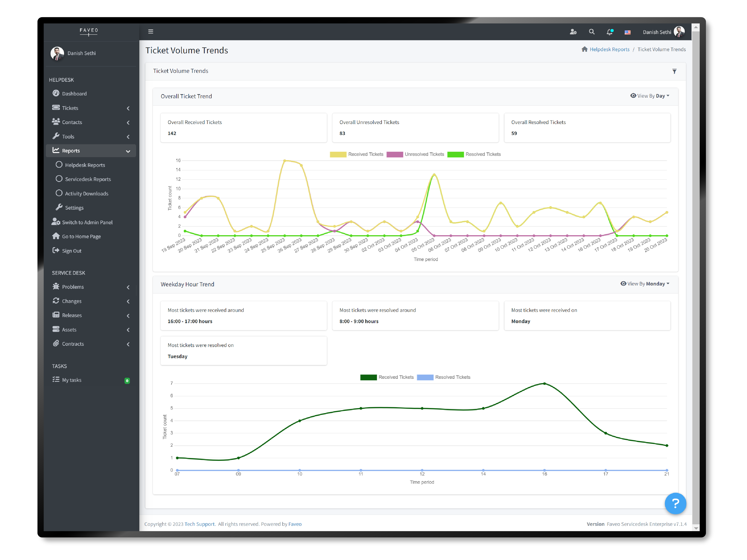This screenshot has width=747, height=560.
Task: Open Servicedesk Reports from sidebar
Action: pyautogui.click(x=88, y=179)
